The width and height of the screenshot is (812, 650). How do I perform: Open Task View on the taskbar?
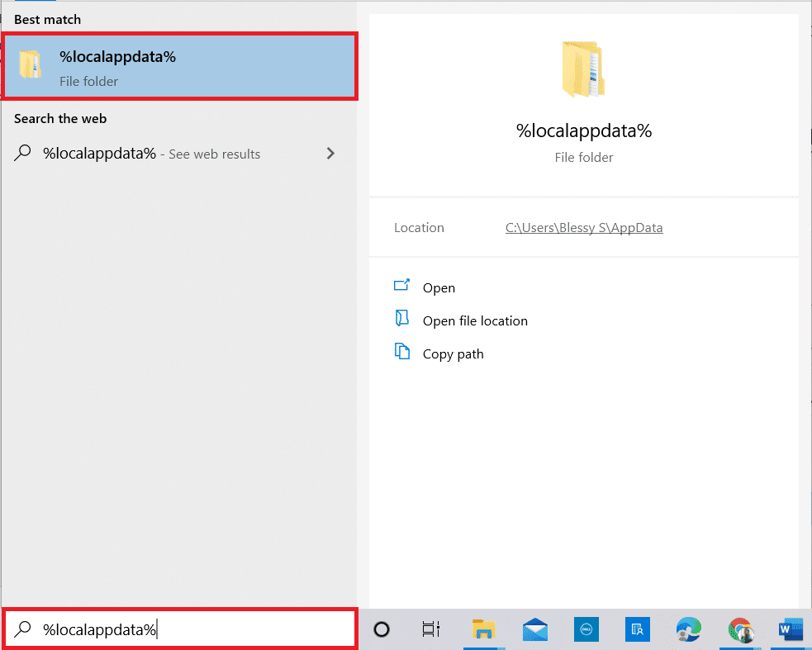click(x=430, y=629)
